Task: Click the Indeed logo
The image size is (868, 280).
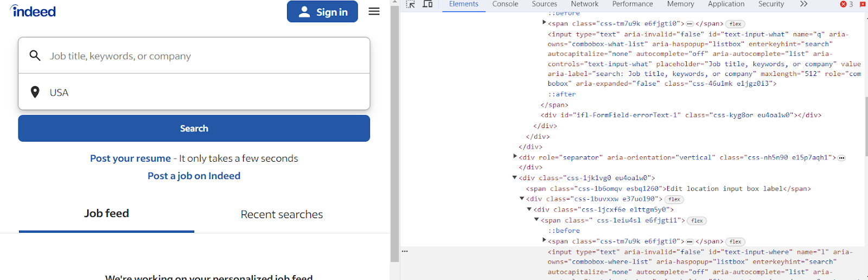Action: click(x=33, y=11)
